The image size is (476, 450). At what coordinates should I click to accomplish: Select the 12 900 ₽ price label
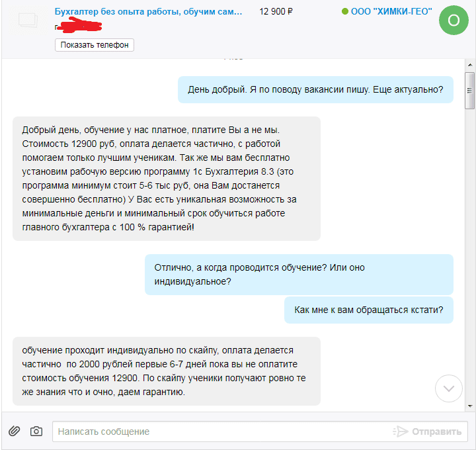(x=276, y=11)
